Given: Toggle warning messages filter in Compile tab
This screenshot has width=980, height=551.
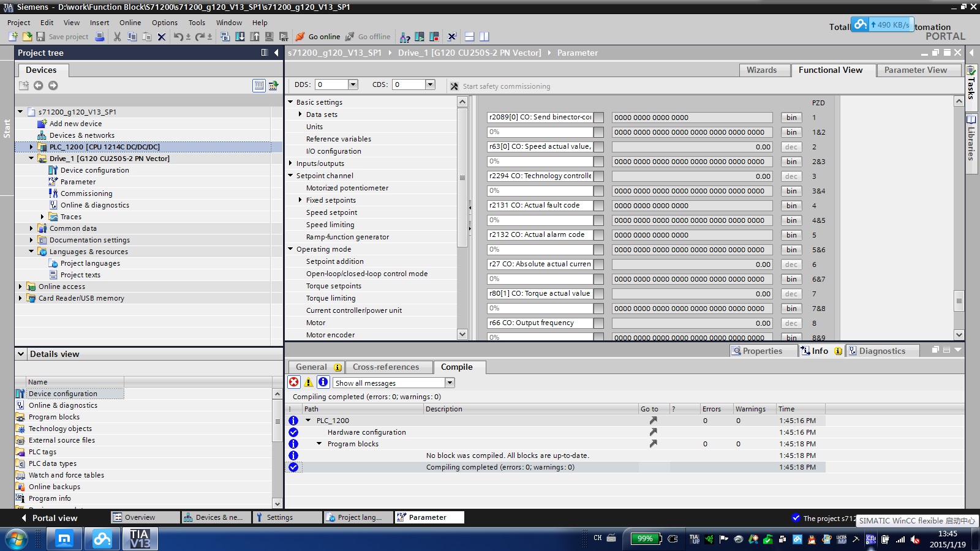Looking at the screenshot, I should tap(309, 382).
